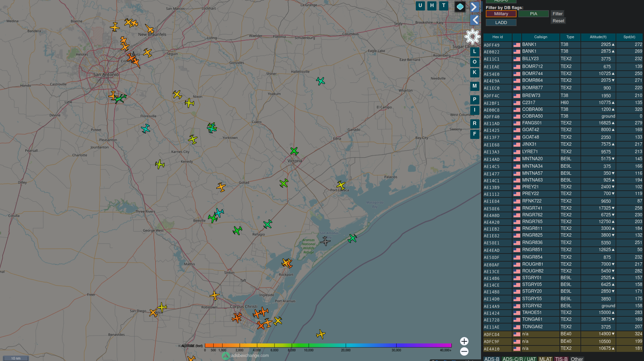This screenshot has width=644, height=361.
Task: Click the H map toggle button
Action: [x=432, y=6]
